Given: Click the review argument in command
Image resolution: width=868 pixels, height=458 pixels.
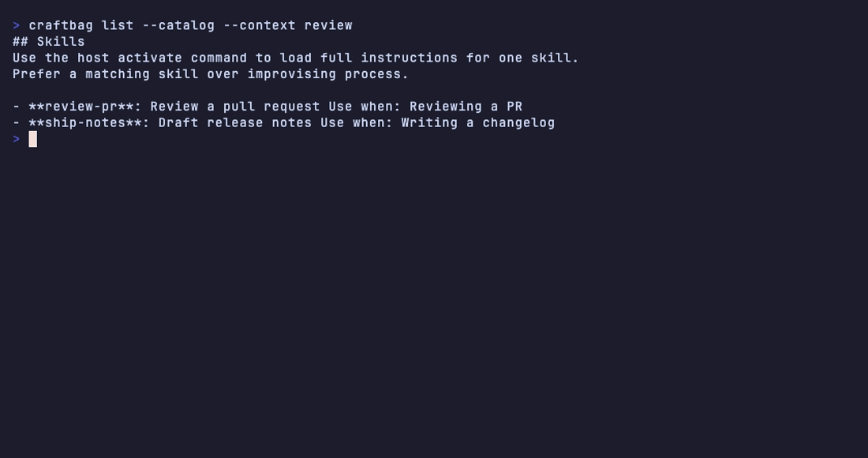Looking at the screenshot, I should [328, 25].
